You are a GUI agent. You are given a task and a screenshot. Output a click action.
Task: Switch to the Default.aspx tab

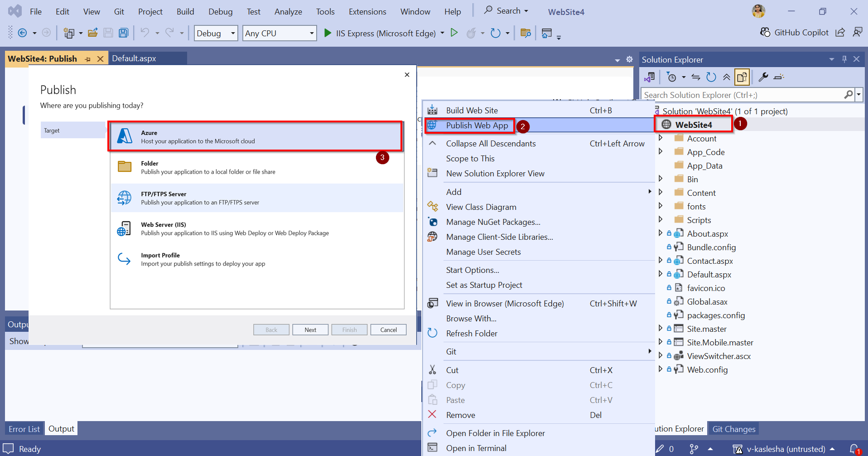point(134,58)
